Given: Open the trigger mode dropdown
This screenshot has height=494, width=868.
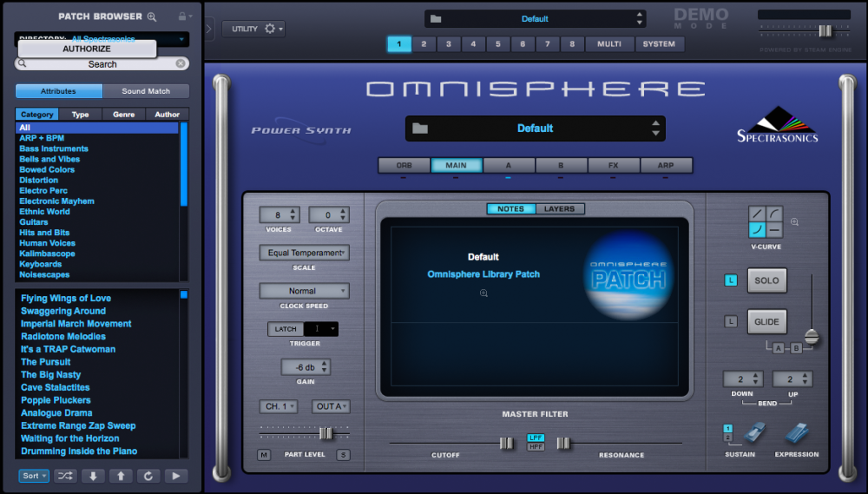Looking at the screenshot, I should [x=321, y=329].
